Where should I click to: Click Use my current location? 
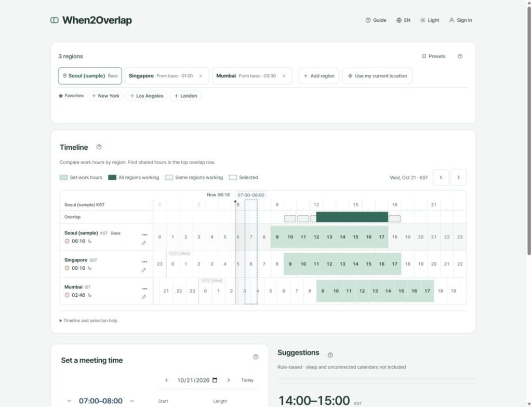[377, 76]
